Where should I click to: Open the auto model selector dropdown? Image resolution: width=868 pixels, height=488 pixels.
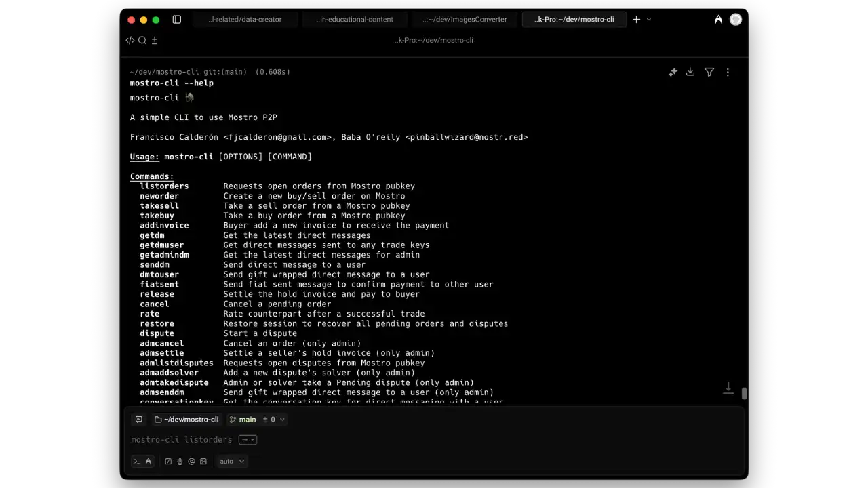pyautogui.click(x=232, y=462)
